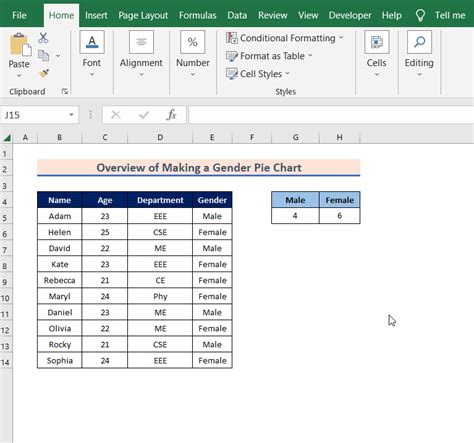The height and width of the screenshot is (443, 474).
Task: Click the Tell me search text
Action: pyautogui.click(x=450, y=15)
